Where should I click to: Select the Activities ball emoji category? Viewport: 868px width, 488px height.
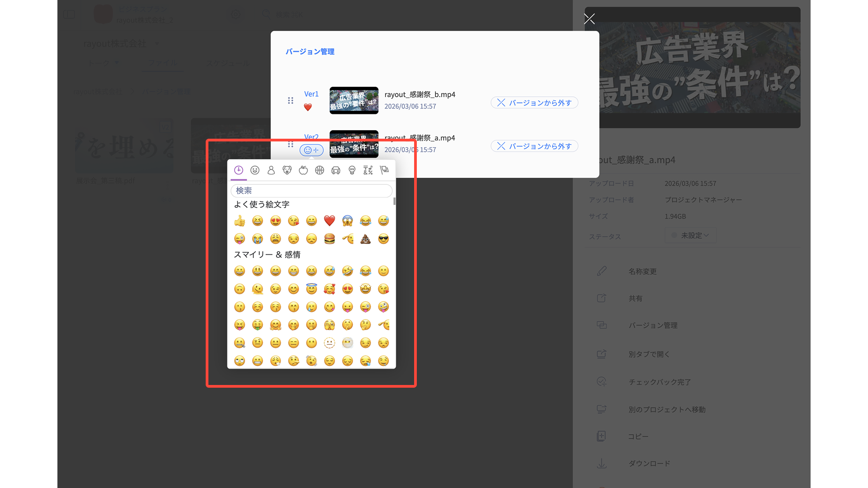click(320, 170)
